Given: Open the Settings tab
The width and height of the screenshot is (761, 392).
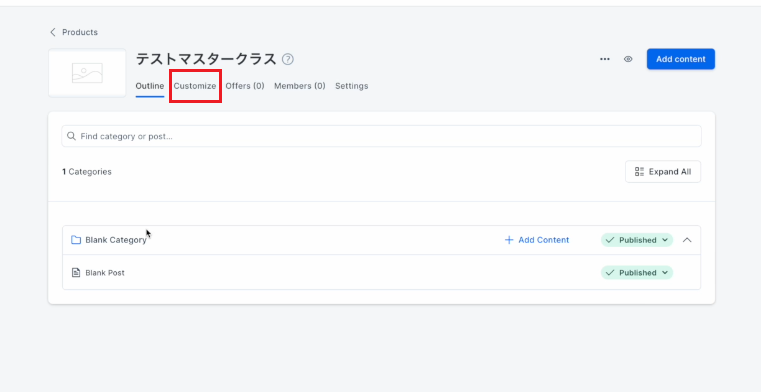Looking at the screenshot, I should [351, 86].
